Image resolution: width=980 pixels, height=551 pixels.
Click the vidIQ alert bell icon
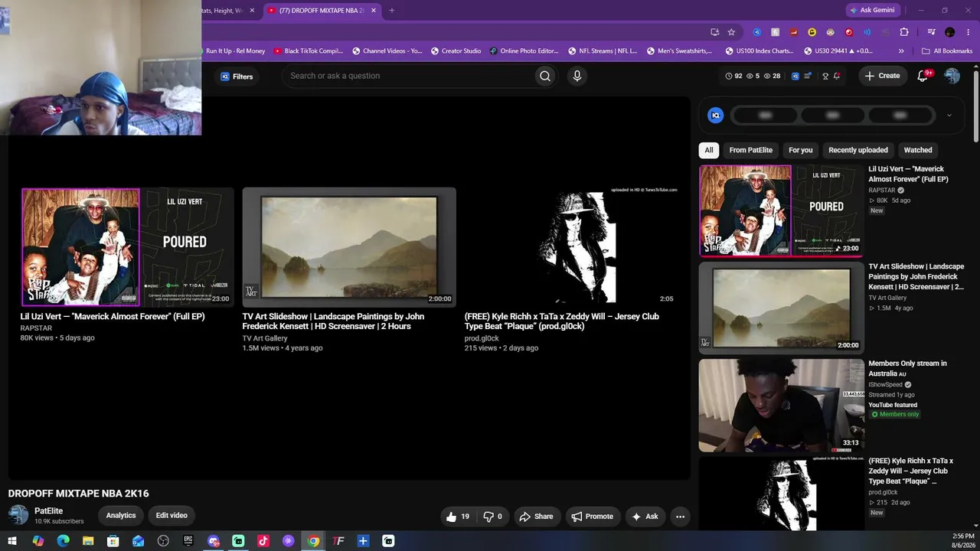pyautogui.click(x=837, y=76)
